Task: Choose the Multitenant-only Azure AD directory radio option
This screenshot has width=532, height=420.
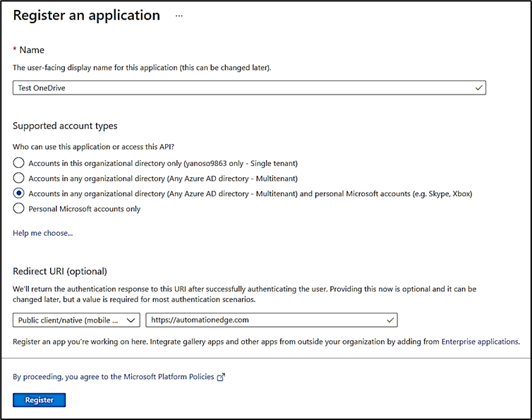Action: (18, 178)
